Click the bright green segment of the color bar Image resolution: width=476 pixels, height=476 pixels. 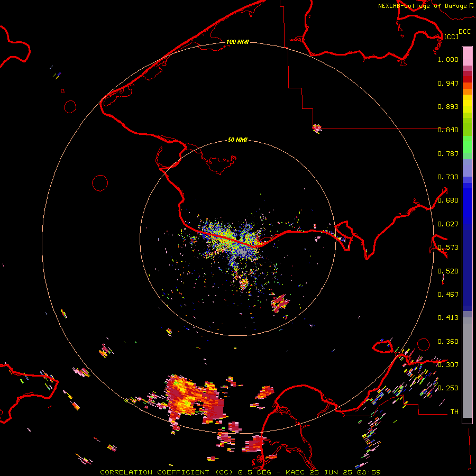pyautogui.click(x=467, y=144)
